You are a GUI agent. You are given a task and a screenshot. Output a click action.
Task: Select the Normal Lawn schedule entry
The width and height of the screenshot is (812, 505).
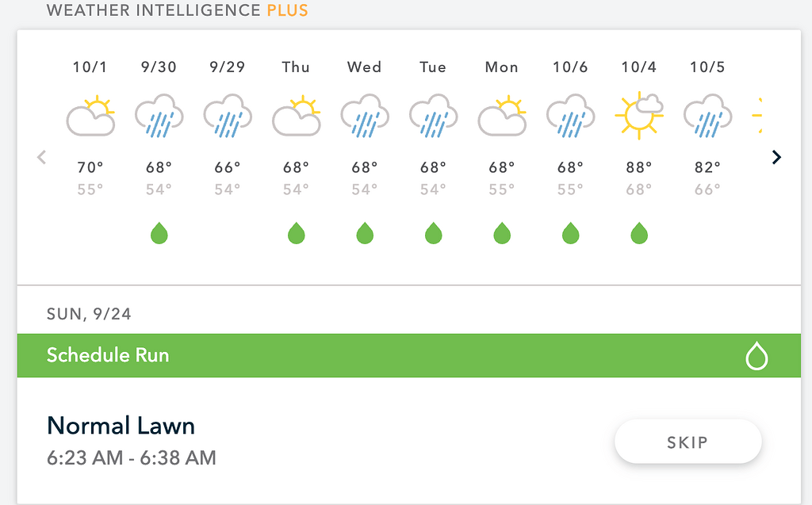(121, 426)
